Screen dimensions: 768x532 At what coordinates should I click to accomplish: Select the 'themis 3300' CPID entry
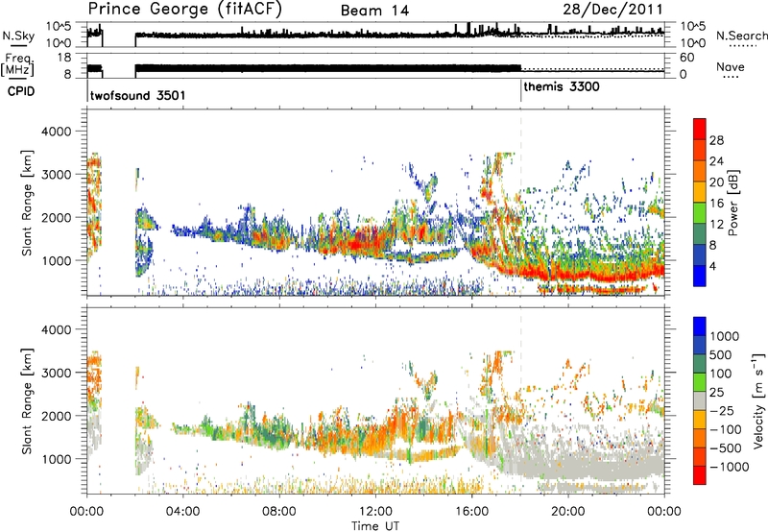[562, 86]
